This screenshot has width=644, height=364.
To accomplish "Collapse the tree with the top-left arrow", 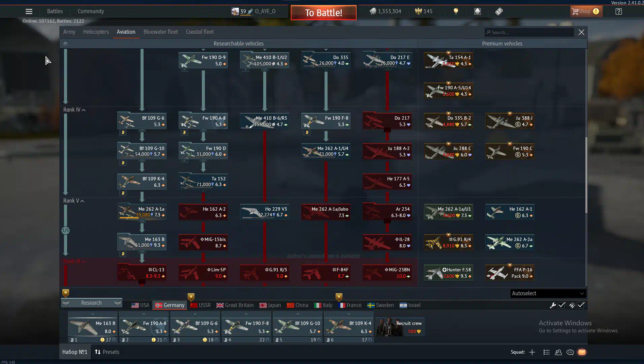I will [x=65, y=43].
